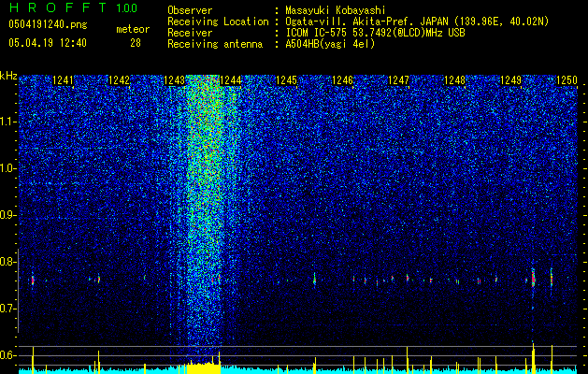The height and width of the screenshot is (374, 588).
Task: Click the 1246 time marker
Action: click(x=343, y=80)
